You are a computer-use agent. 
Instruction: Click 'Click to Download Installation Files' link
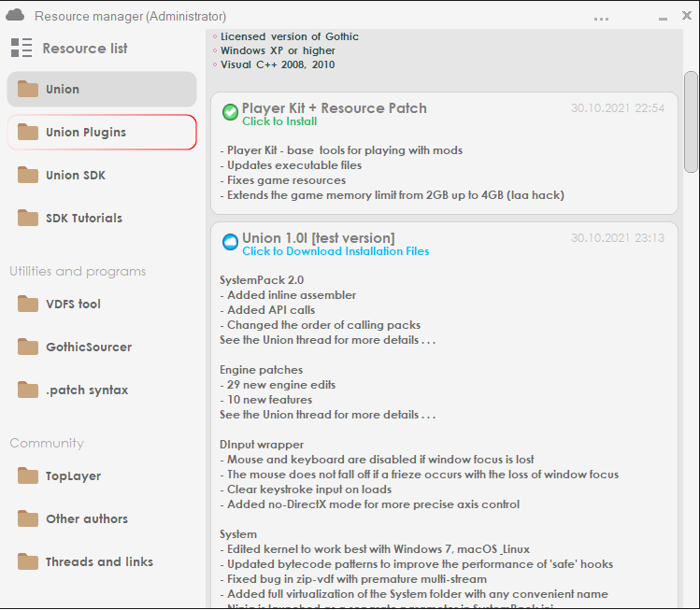coord(336,251)
